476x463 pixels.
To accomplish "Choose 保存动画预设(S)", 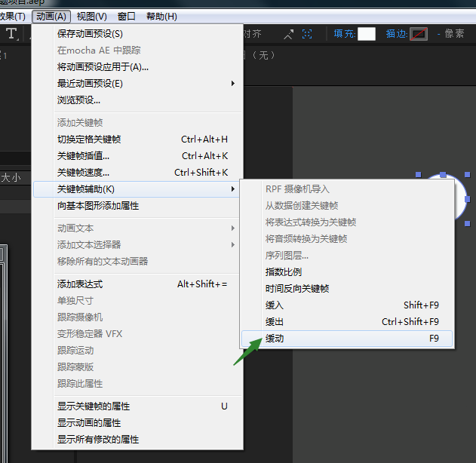I will pyautogui.click(x=137, y=34).
